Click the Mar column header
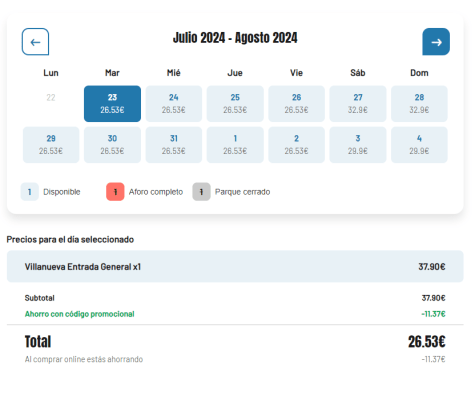The height and width of the screenshot is (393, 475). coord(112,73)
